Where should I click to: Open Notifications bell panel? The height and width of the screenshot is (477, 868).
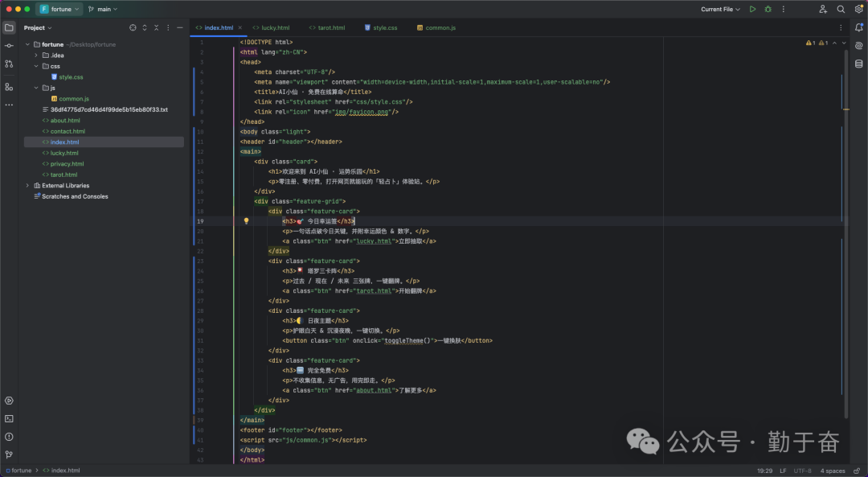[x=859, y=27]
